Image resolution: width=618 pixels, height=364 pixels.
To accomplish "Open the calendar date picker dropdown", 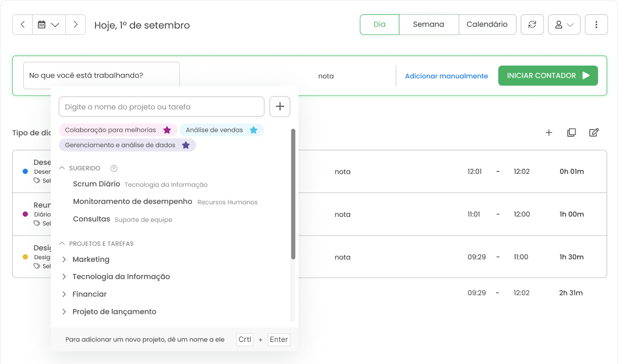I will 49,25.
